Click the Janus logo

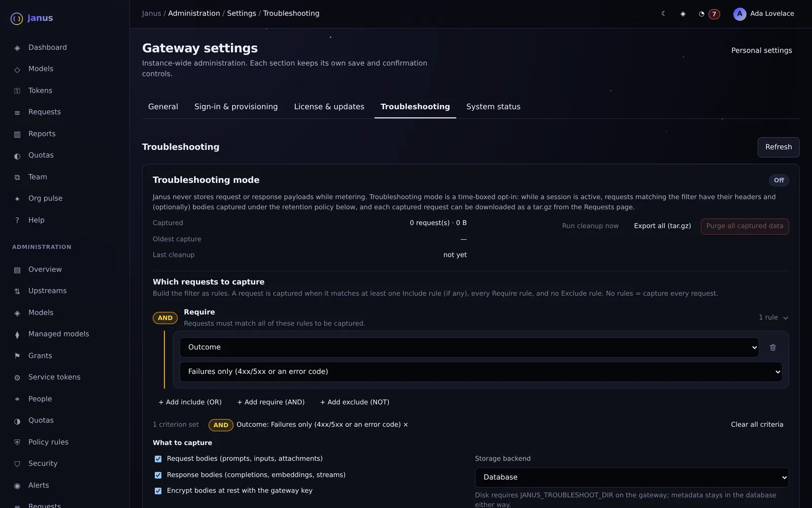(32, 18)
